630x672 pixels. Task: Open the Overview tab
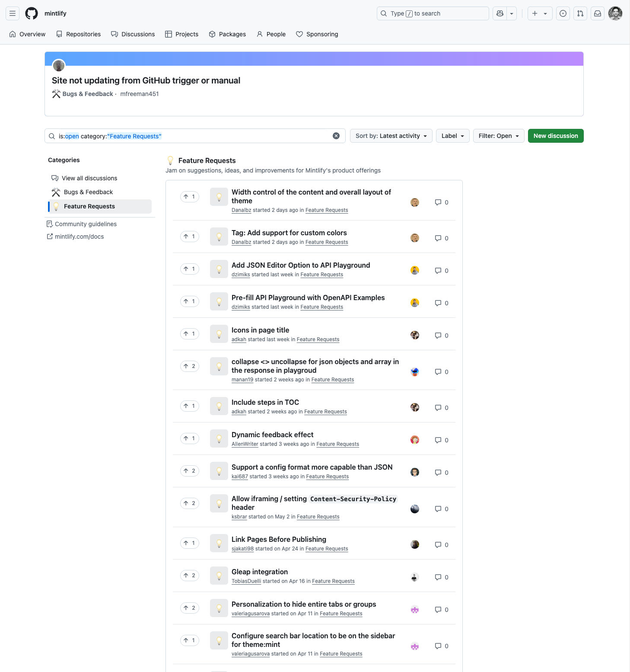[27, 34]
